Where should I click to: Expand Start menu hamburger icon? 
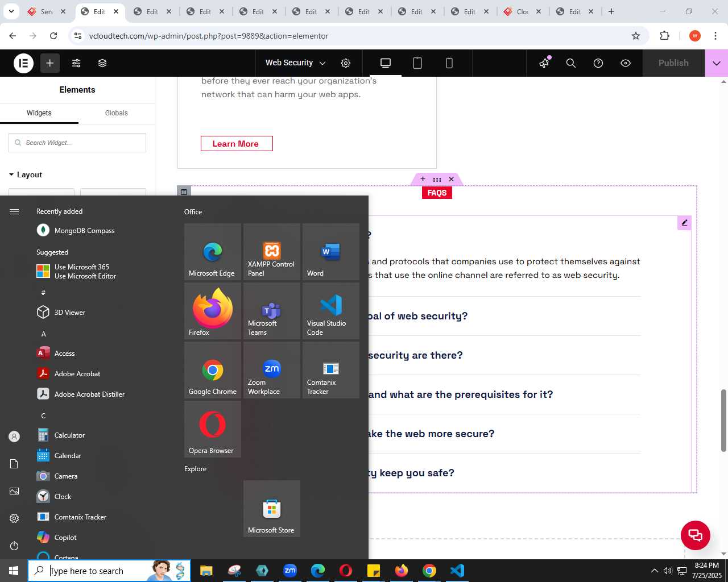[x=14, y=211]
